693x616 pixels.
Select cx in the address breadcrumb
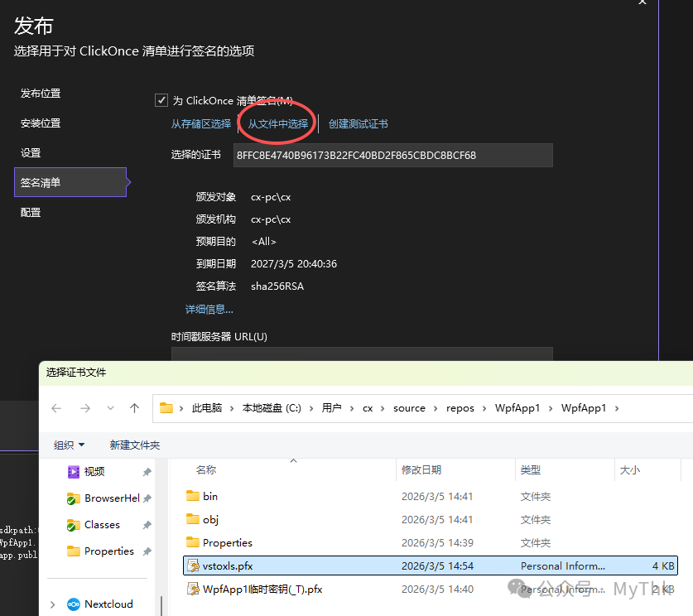[x=368, y=408]
